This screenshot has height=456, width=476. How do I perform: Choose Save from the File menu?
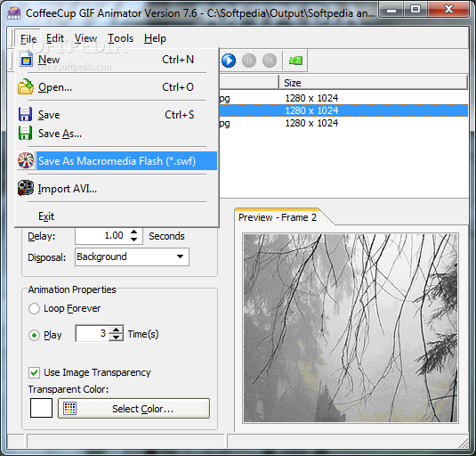pos(117,115)
